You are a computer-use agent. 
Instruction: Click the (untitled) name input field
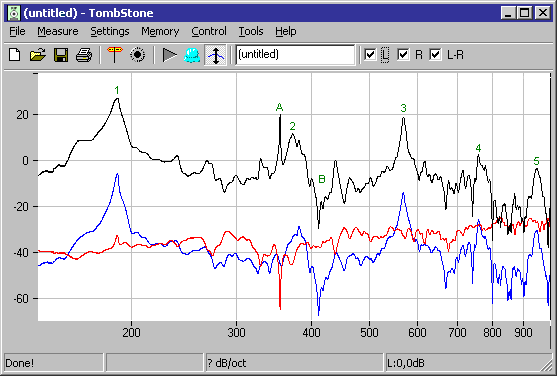pyautogui.click(x=295, y=55)
